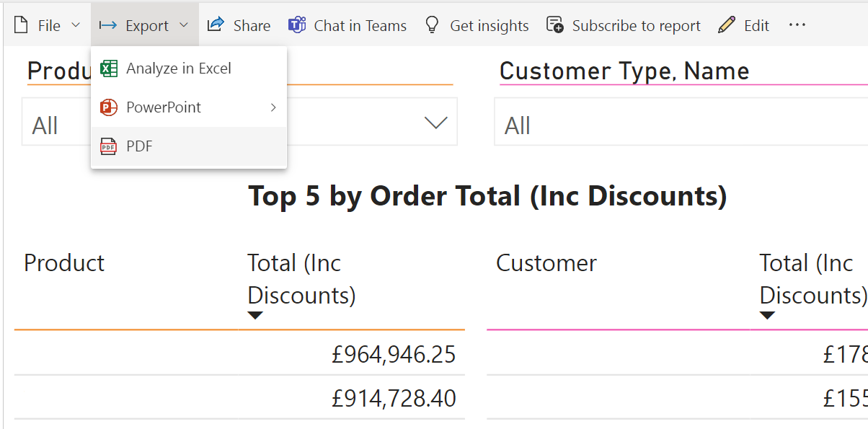The height and width of the screenshot is (429, 868).
Task: Click the Excel icon in menu
Action: 108,68
